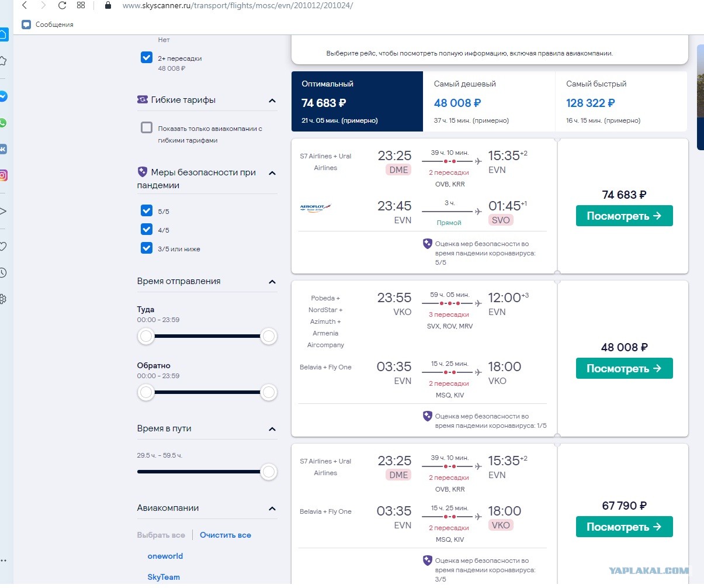Open the sidebar home icon
The image size is (704, 588).
(3, 34)
